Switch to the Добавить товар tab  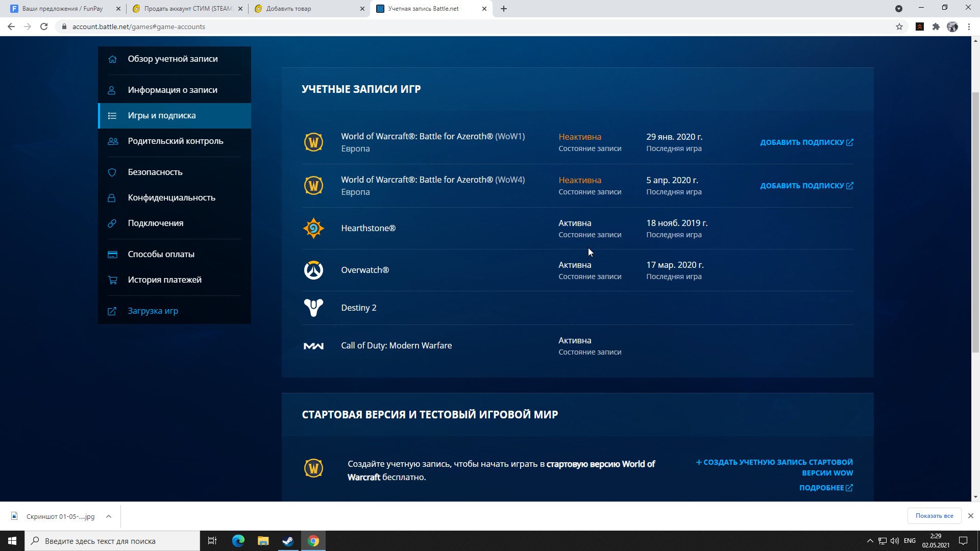(309, 9)
